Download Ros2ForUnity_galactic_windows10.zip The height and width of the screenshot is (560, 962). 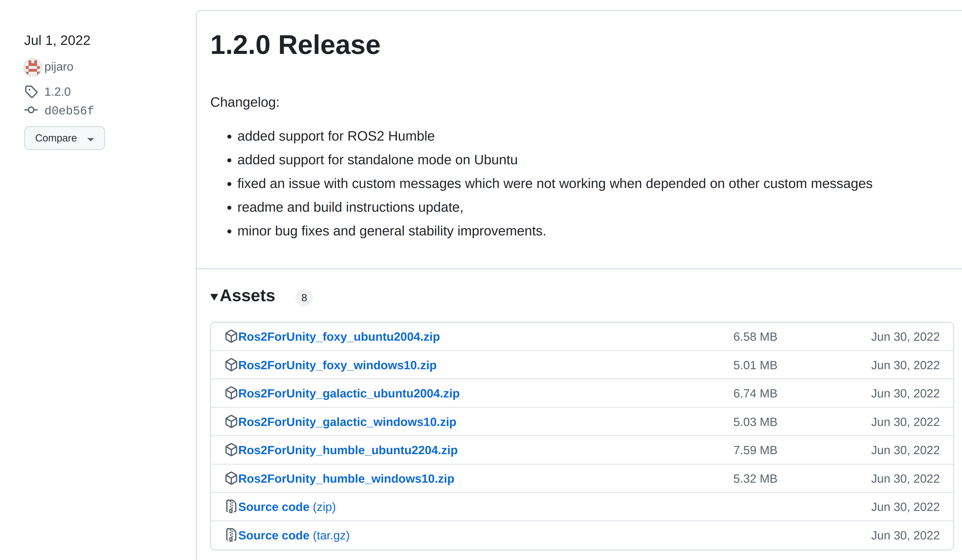[x=347, y=422]
